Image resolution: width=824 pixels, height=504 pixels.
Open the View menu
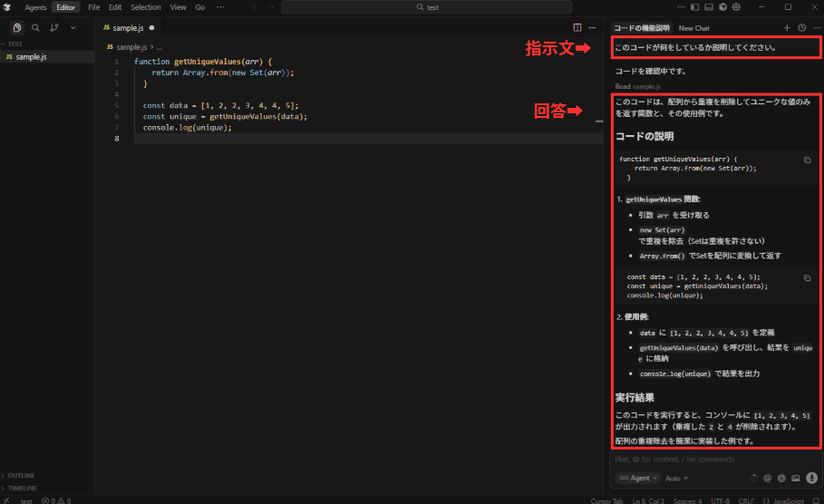pyautogui.click(x=178, y=7)
